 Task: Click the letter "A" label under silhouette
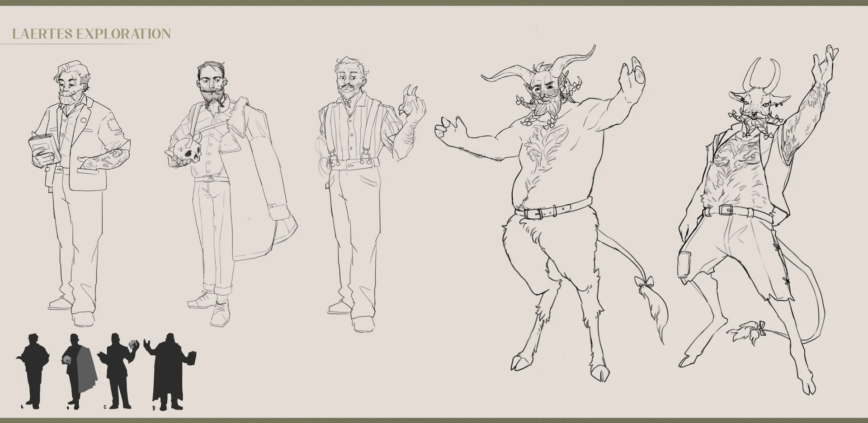tap(22, 407)
